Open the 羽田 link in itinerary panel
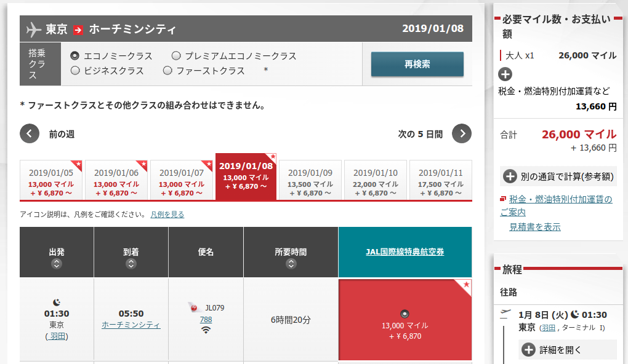The width and height of the screenshot is (628, 364). coord(547,328)
